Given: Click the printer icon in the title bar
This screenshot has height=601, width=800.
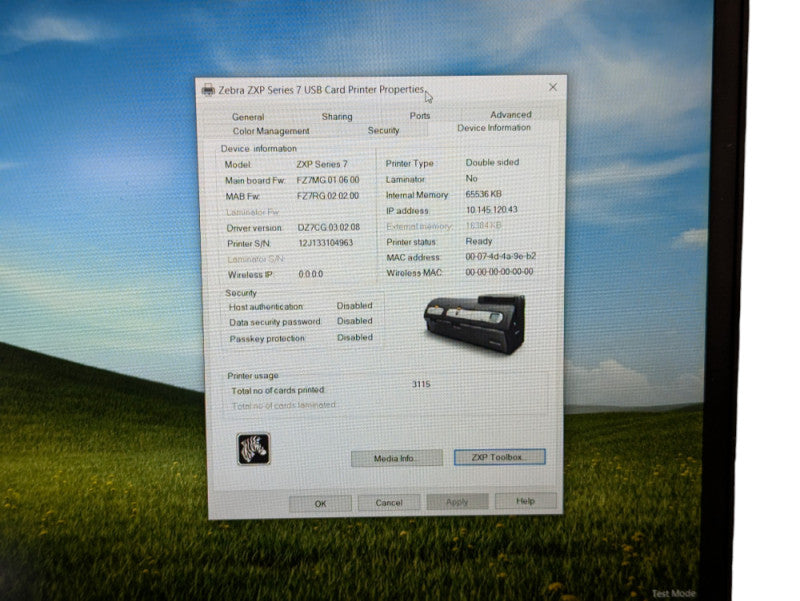Looking at the screenshot, I should pos(208,90).
